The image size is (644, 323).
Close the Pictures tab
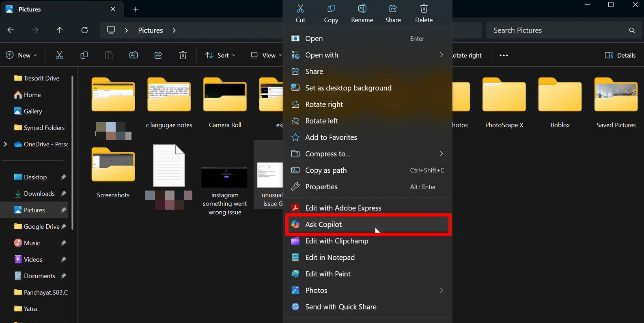point(113,9)
